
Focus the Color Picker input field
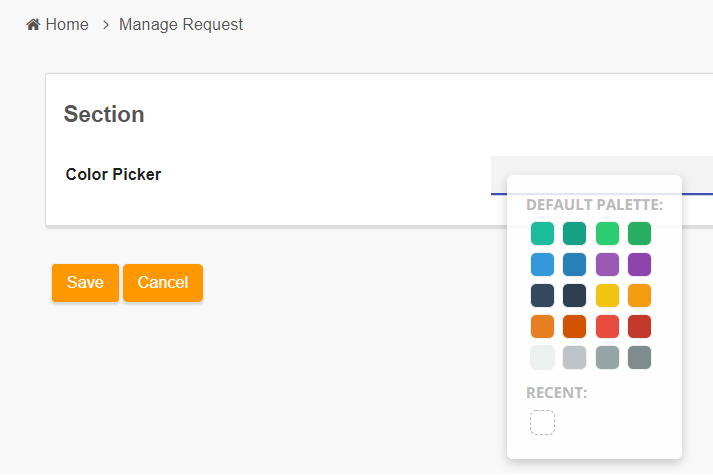[x=602, y=175]
